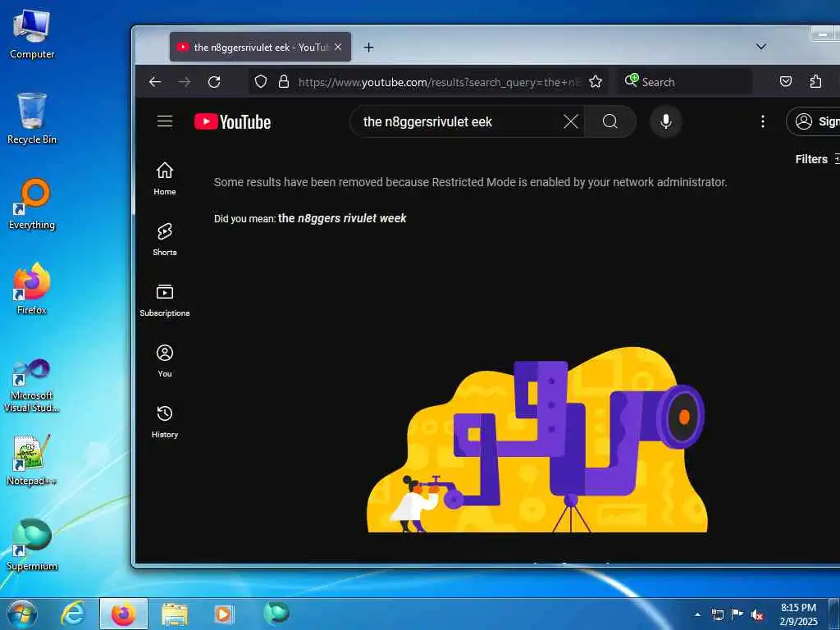Image resolution: width=840 pixels, height=630 pixels.
Task: Click the site security padlock
Action: click(284, 81)
